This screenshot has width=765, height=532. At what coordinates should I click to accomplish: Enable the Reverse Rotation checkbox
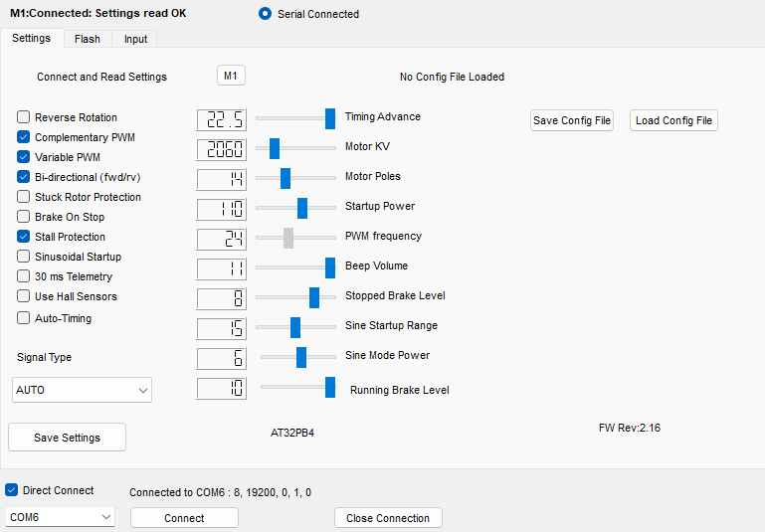[x=24, y=117]
